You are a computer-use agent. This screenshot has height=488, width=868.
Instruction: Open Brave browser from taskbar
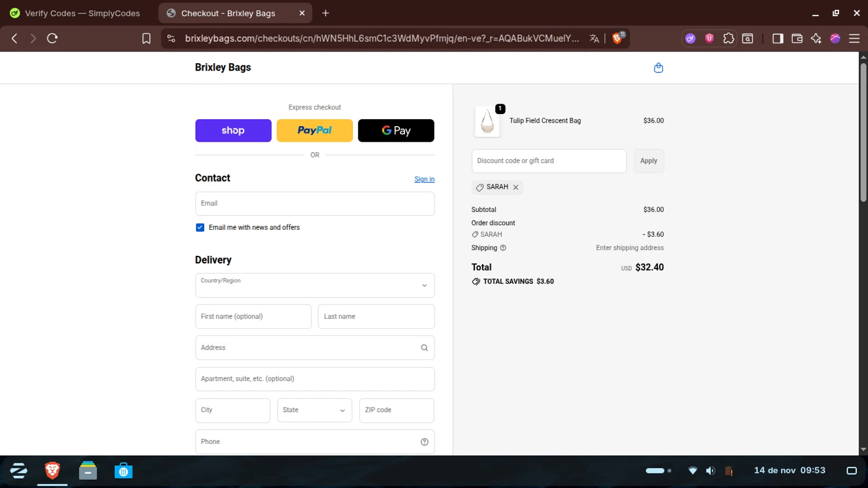[52, 471]
